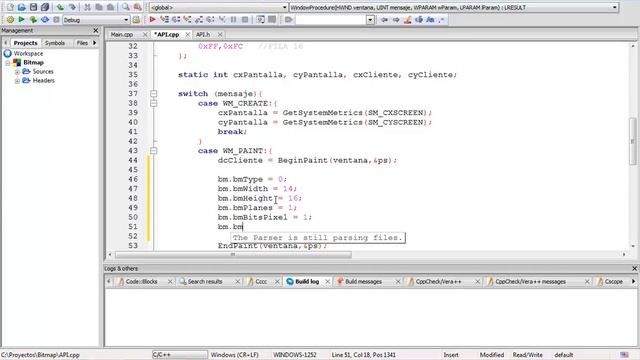Click the Workspace tree item
640x360 pixels.
(x=28, y=53)
